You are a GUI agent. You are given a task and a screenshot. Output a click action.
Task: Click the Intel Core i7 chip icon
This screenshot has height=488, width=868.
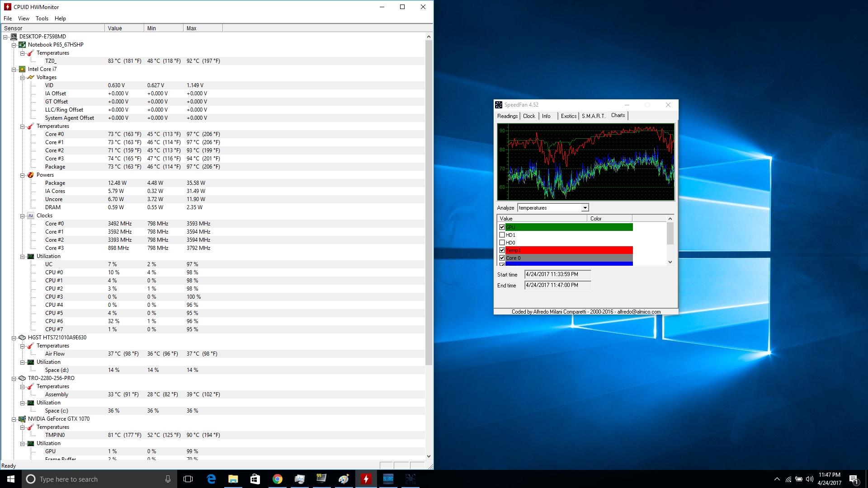pos(22,69)
